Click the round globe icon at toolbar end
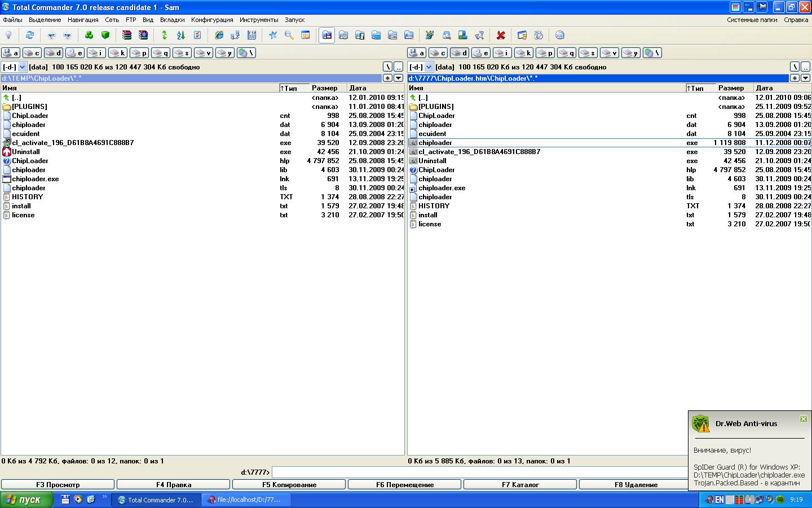This screenshot has width=812, height=508. point(560,35)
